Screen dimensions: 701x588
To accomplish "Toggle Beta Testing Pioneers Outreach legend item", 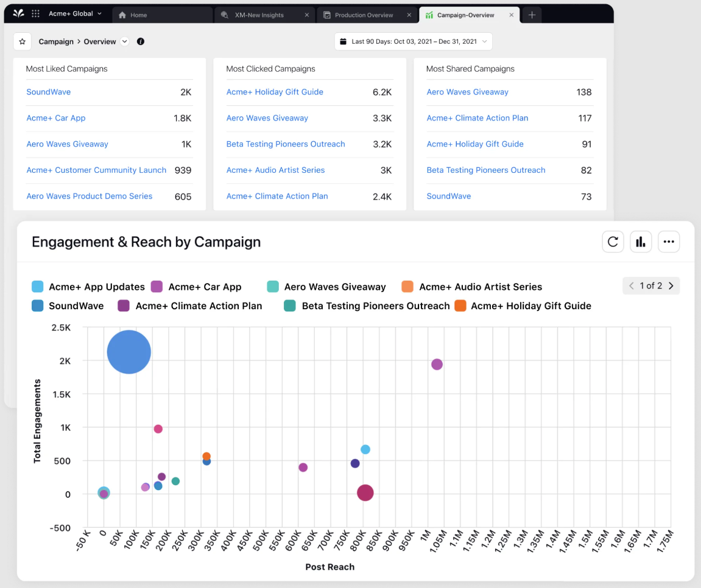I will click(375, 306).
